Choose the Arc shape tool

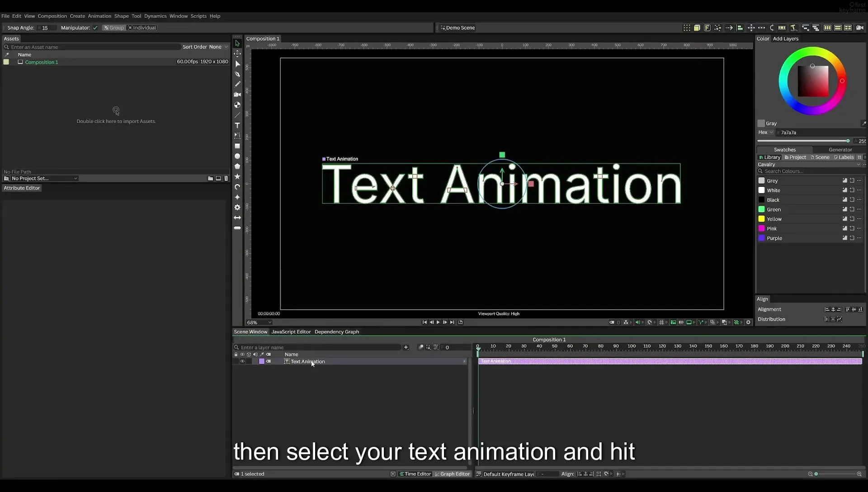click(237, 187)
